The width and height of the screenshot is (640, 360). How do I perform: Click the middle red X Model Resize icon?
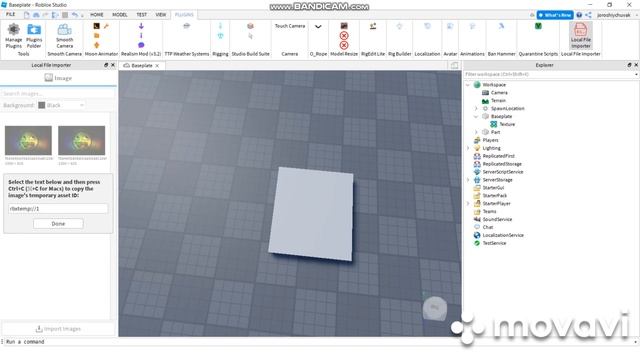click(344, 36)
